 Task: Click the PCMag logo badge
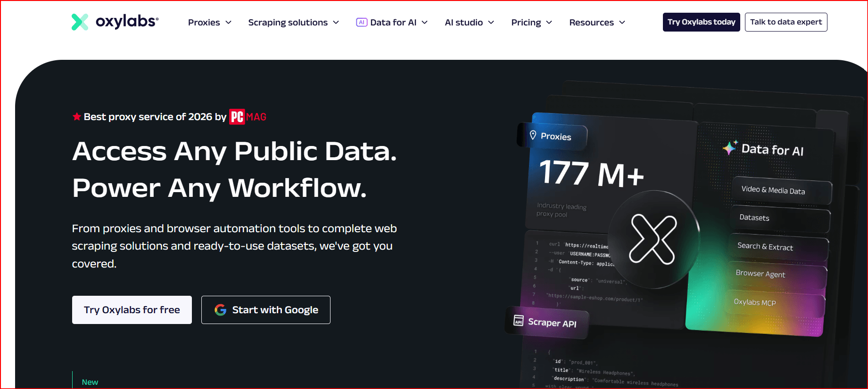pyautogui.click(x=248, y=117)
